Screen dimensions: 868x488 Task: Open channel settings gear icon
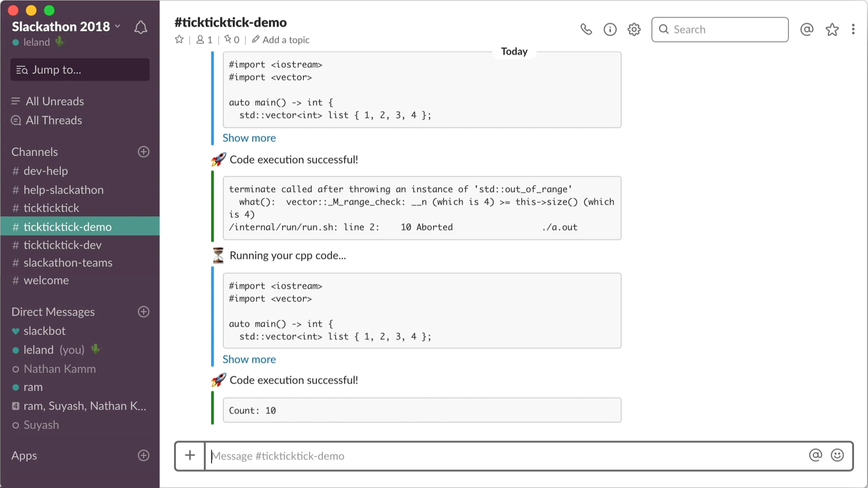click(634, 29)
